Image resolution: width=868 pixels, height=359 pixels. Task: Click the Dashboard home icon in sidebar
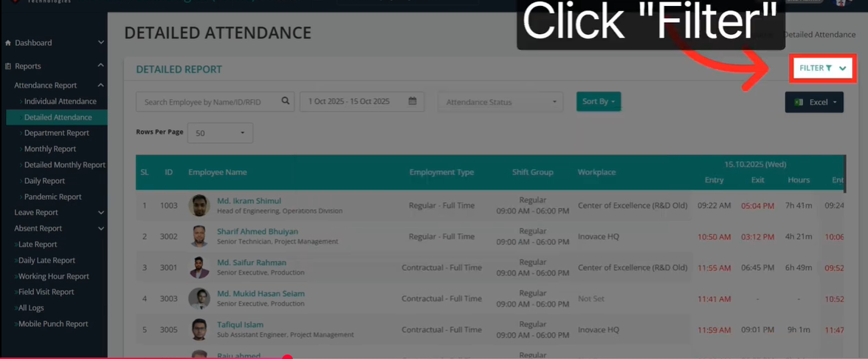[x=8, y=43]
